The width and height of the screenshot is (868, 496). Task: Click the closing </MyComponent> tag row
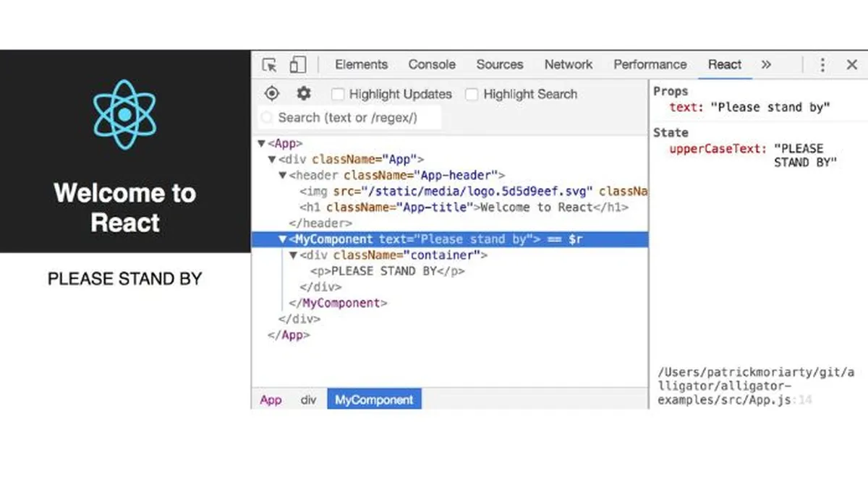[450, 303]
